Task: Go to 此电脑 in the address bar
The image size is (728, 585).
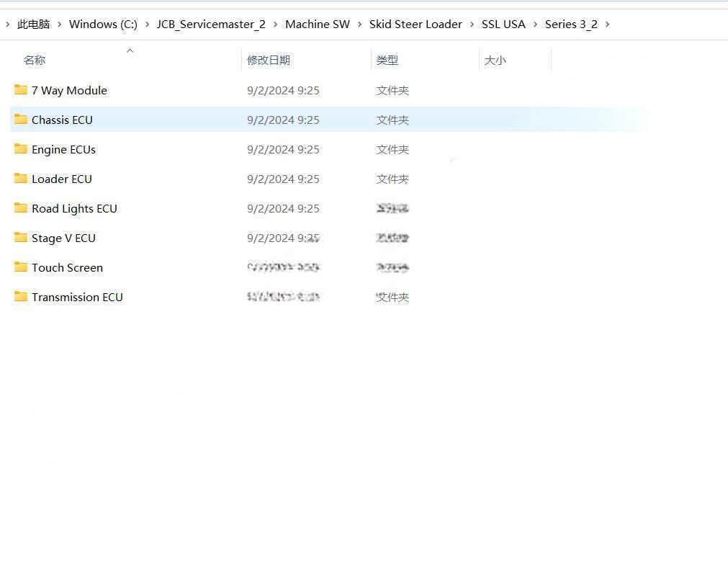Action: [33, 24]
